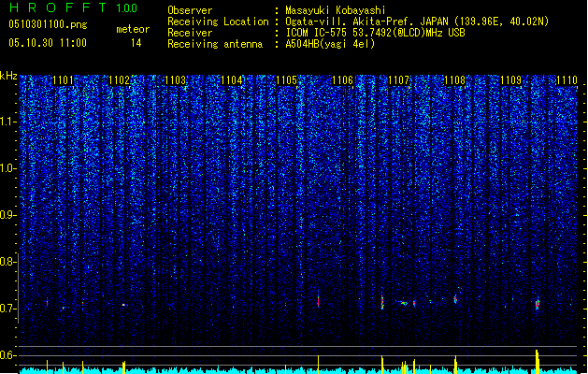588x374 pixels.
Task: Click observer name Masayuki Kobayashi
Action: click(336, 10)
